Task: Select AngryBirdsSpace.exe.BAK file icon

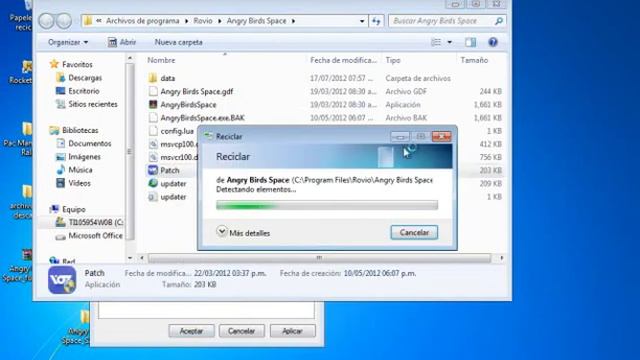Action: [153, 118]
